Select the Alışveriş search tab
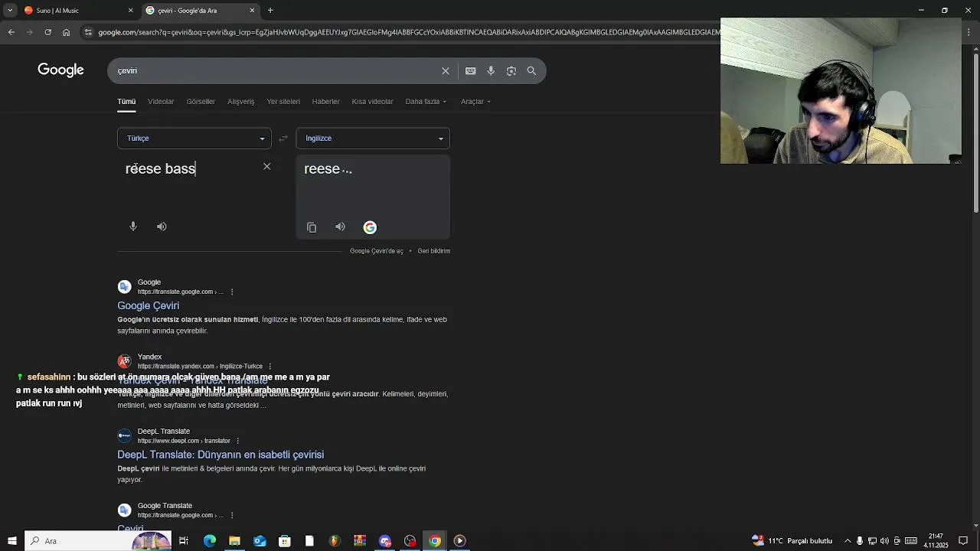 point(240,102)
